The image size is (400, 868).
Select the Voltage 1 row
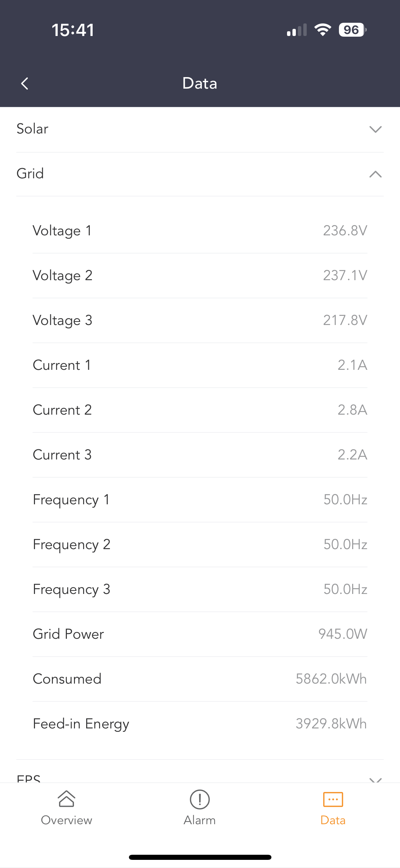199,231
